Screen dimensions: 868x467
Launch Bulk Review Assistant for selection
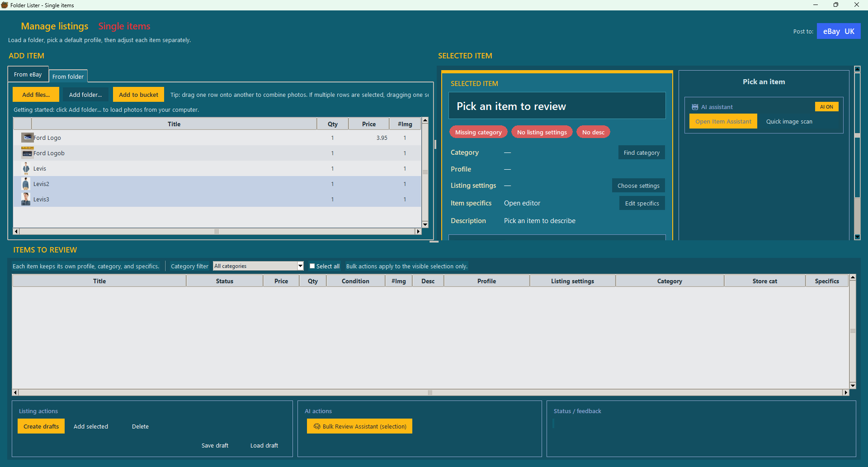359,426
